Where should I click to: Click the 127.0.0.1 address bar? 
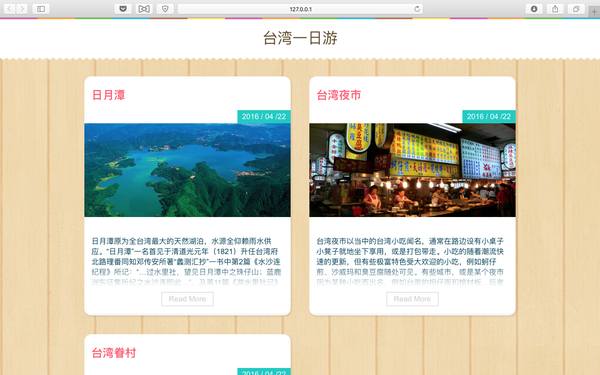pyautogui.click(x=300, y=9)
